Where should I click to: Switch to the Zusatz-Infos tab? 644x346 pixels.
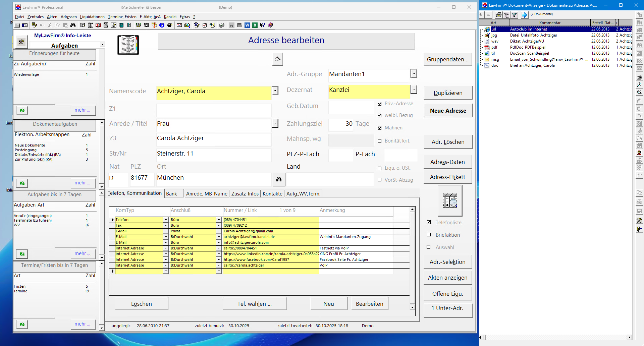(x=245, y=193)
